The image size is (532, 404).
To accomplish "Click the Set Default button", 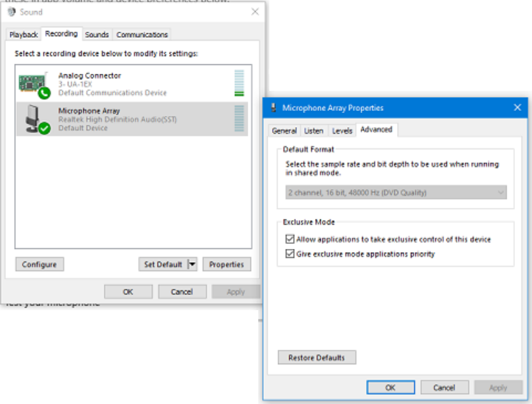I will [x=163, y=264].
